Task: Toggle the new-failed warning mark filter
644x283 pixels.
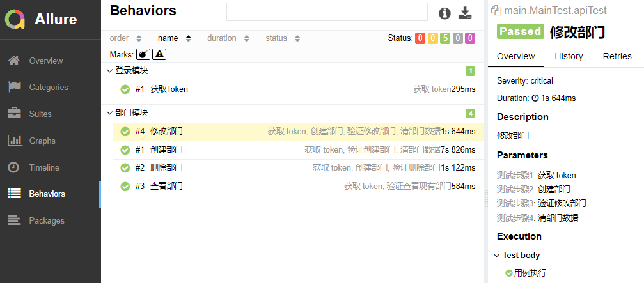Action: pos(159,54)
